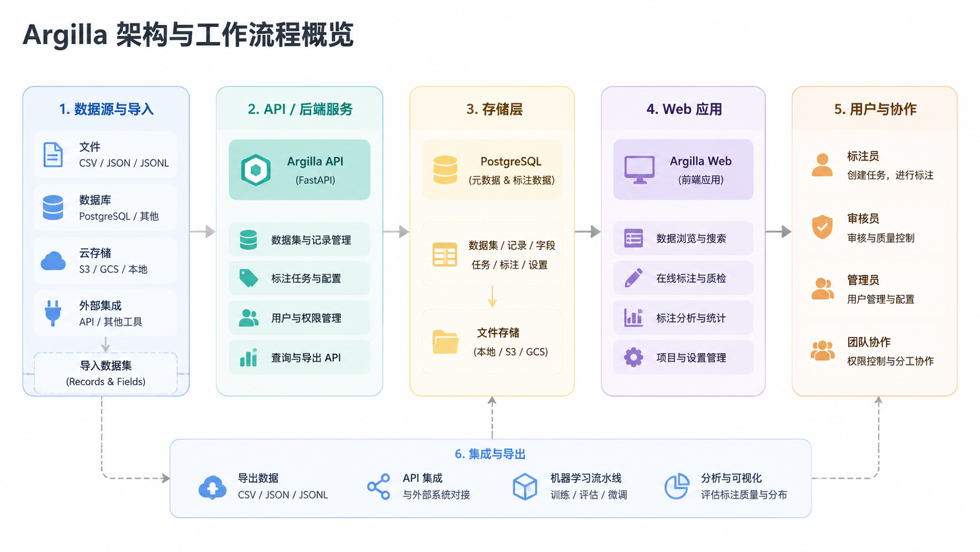Click the 数据集与记录管理 label
The width and height of the screenshot is (980, 552).
pyautogui.click(x=311, y=240)
